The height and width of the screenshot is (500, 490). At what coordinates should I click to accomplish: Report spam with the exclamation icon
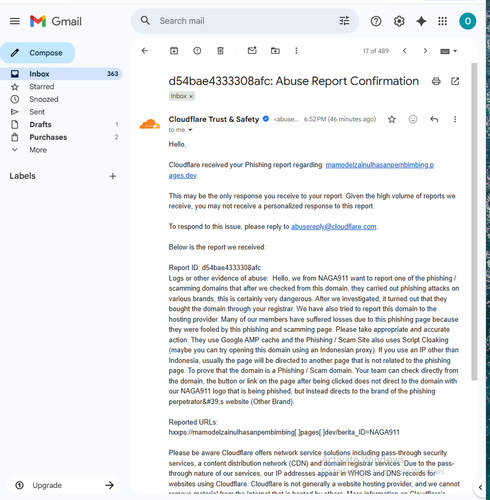[197, 51]
